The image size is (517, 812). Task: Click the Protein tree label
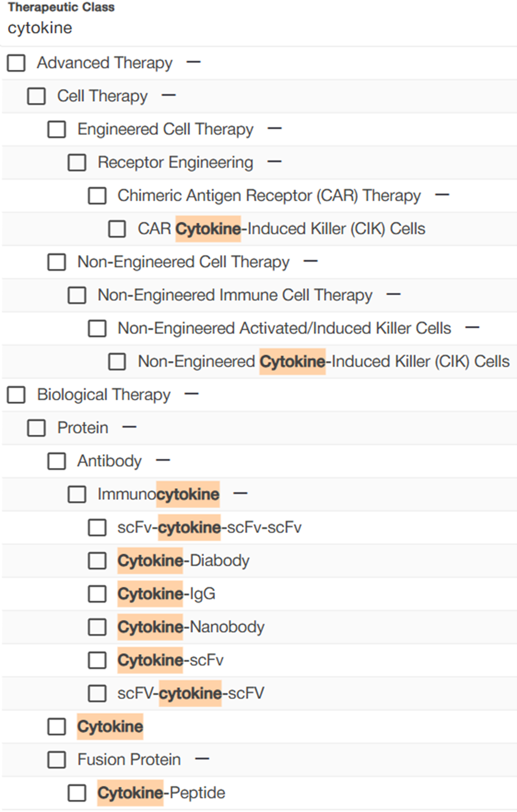pyautogui.click(x=82, y=428)
